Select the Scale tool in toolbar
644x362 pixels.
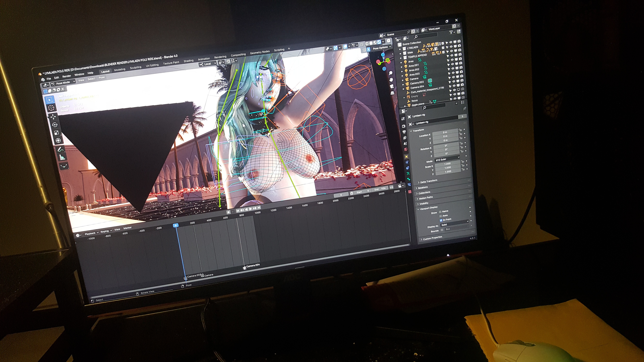[x=56, y=133]
